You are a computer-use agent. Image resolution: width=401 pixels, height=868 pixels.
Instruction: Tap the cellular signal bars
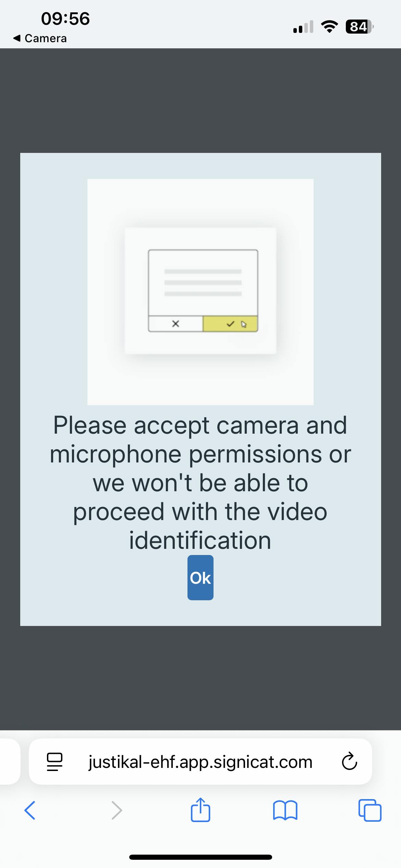303,27
